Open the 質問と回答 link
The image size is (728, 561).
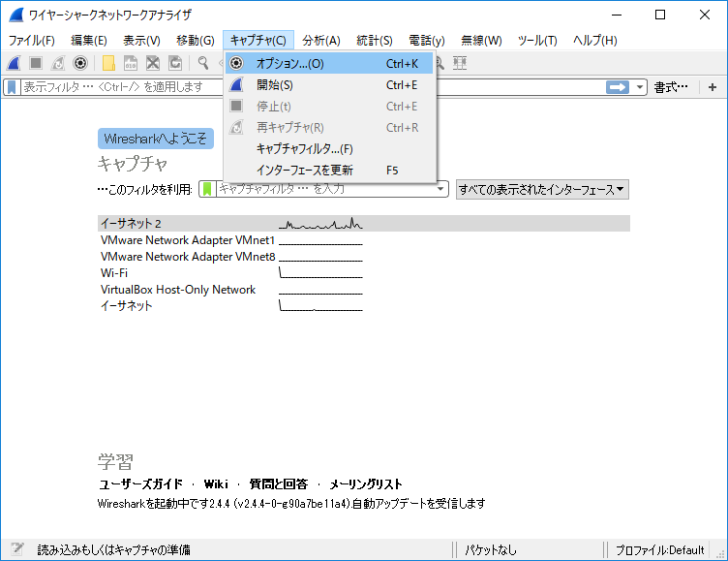tap(279, 483)
